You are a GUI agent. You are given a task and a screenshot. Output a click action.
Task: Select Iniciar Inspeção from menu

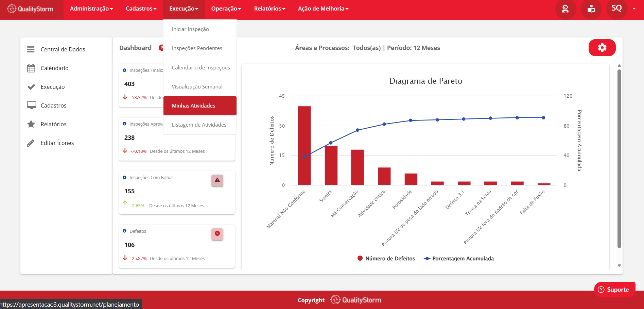tap(200, 29)
